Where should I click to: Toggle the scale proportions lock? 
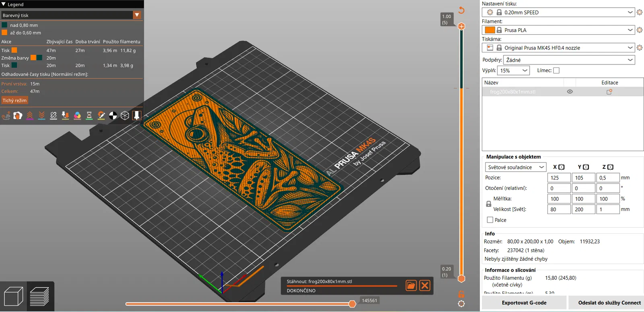point(489,204)
